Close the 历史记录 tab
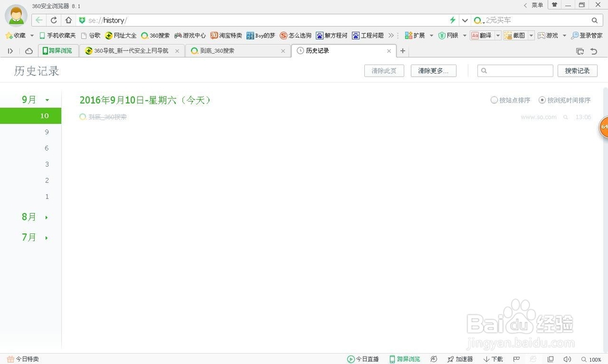 point(389,51)
